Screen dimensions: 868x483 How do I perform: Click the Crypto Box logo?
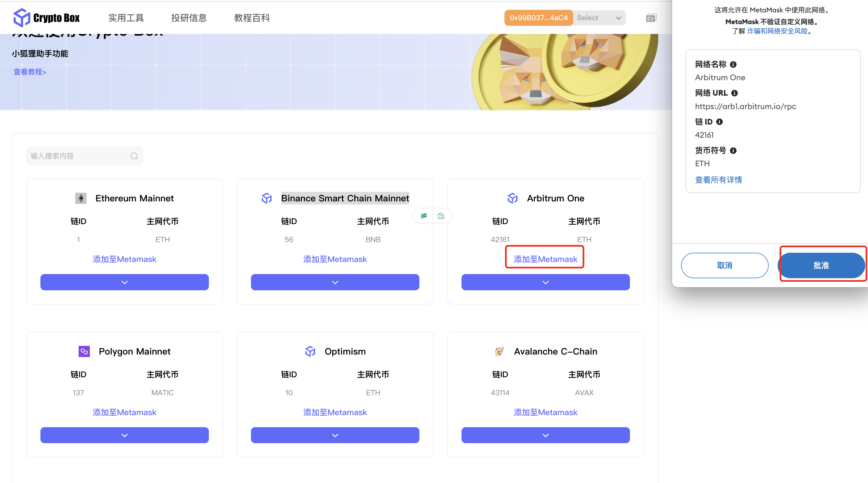46,17
